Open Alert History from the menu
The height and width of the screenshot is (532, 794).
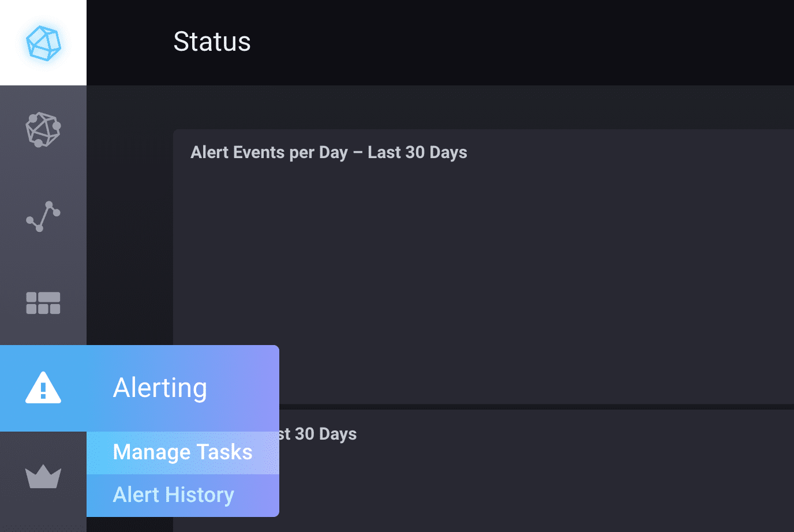pyautogui.click(x=173, y=495)
